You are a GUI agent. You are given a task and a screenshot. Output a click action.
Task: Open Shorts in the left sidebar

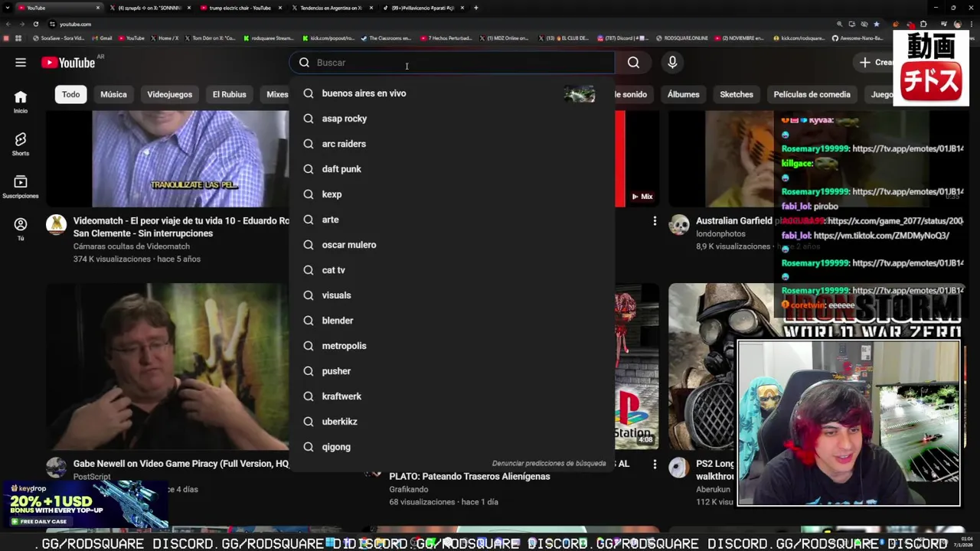coord(21,144)
